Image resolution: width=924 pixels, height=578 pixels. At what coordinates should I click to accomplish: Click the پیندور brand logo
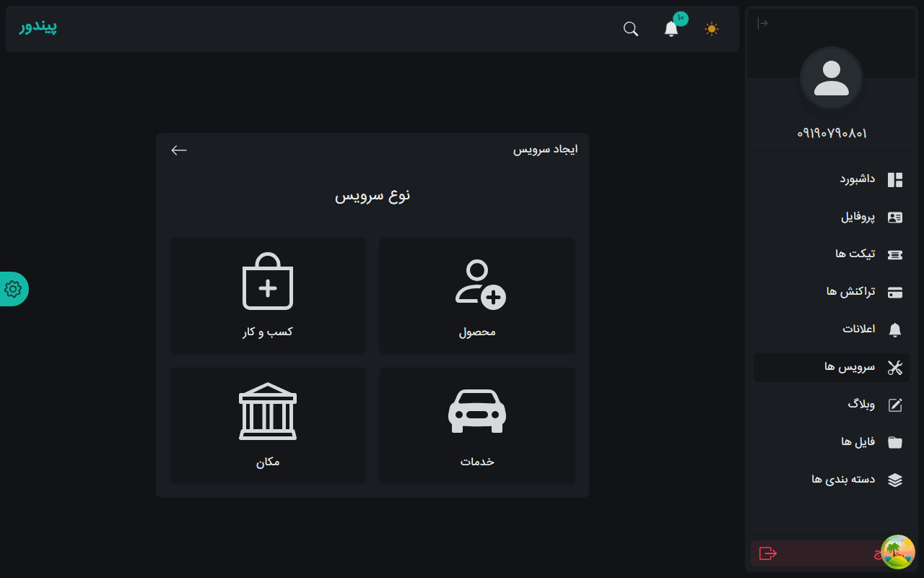pos(38,27)
